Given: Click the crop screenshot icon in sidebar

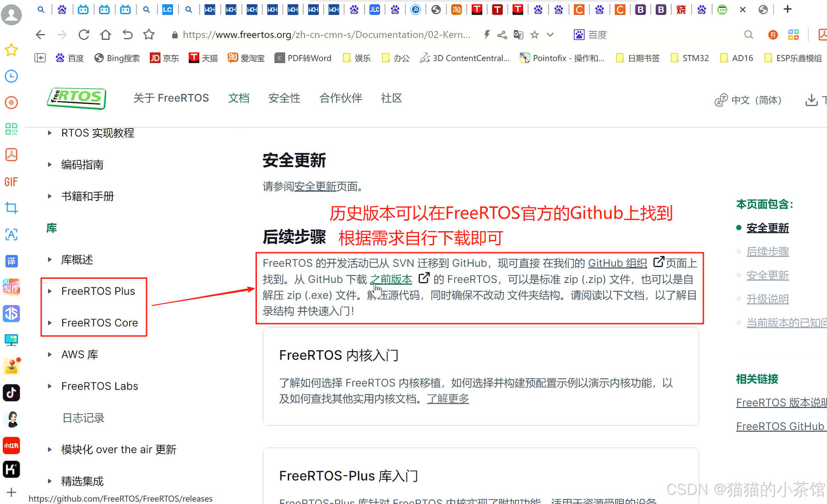Looking at the screenshot, I should point(11,208).
